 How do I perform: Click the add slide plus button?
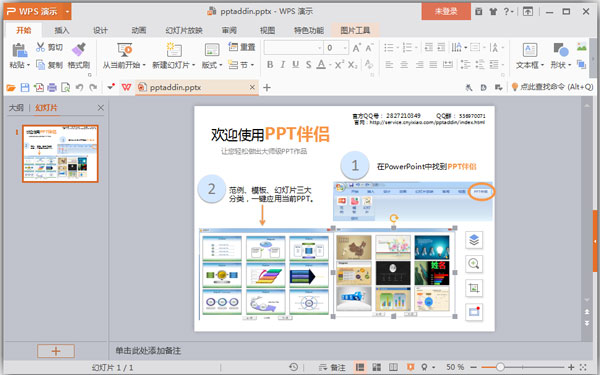coord(56,351)
